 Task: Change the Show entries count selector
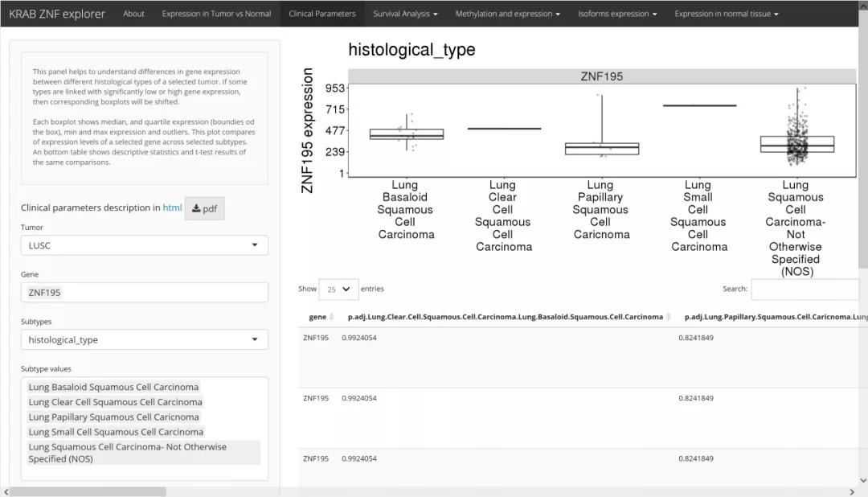coord(338,289)
